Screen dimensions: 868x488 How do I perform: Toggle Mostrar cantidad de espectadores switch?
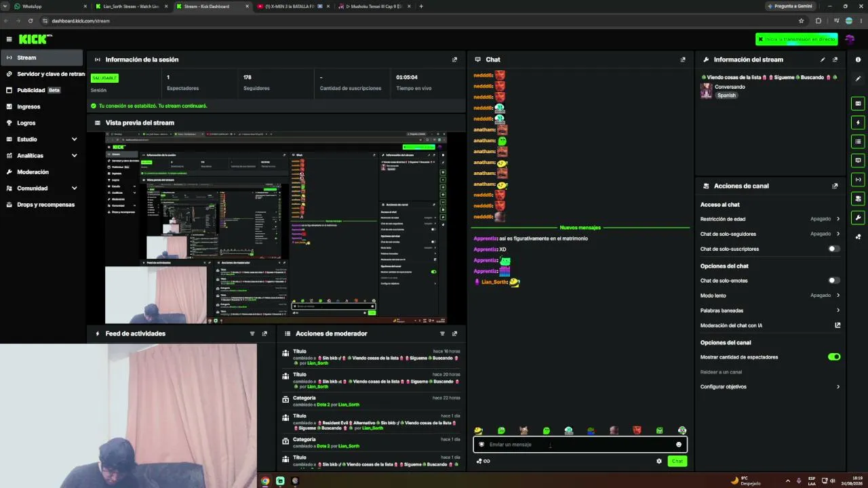coord(834,357)
